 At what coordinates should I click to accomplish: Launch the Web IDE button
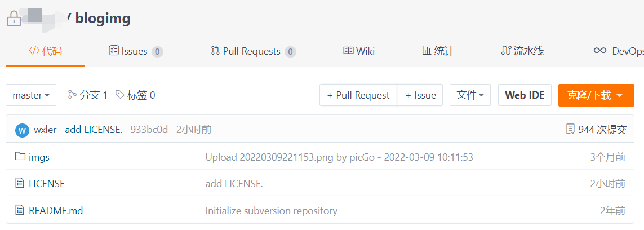[525, 95]
